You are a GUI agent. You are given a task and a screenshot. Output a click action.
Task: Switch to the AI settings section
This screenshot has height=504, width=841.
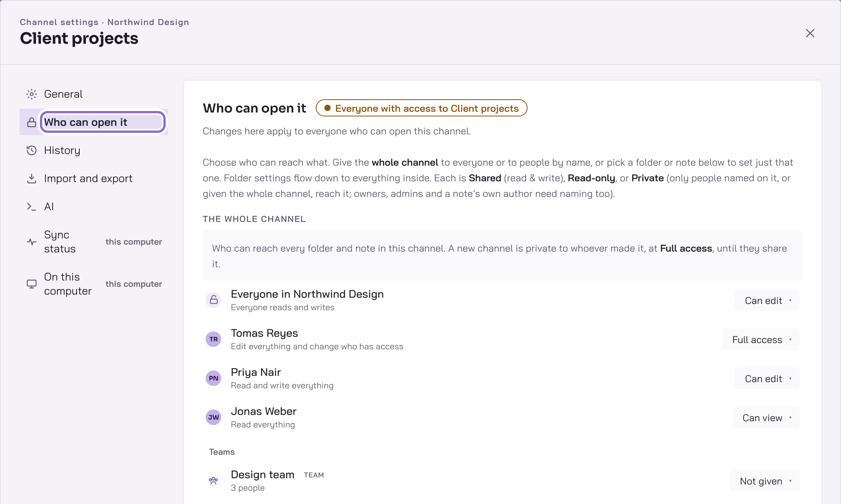(x=94, y=207)
